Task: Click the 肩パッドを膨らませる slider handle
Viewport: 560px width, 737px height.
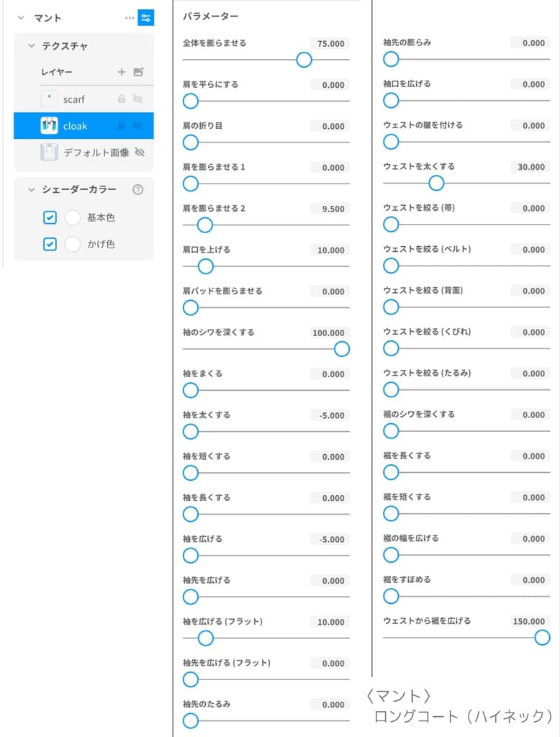Action: (x=191, y=308)
